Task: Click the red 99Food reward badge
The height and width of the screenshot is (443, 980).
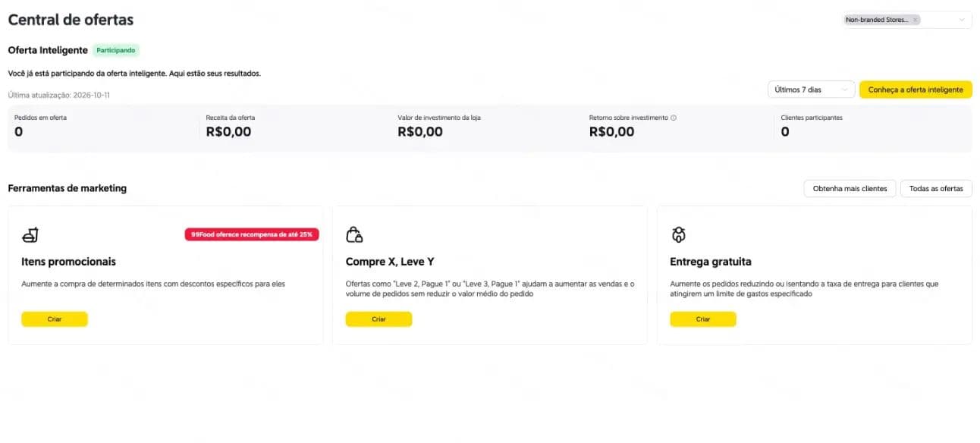Action: pos(252,234)
